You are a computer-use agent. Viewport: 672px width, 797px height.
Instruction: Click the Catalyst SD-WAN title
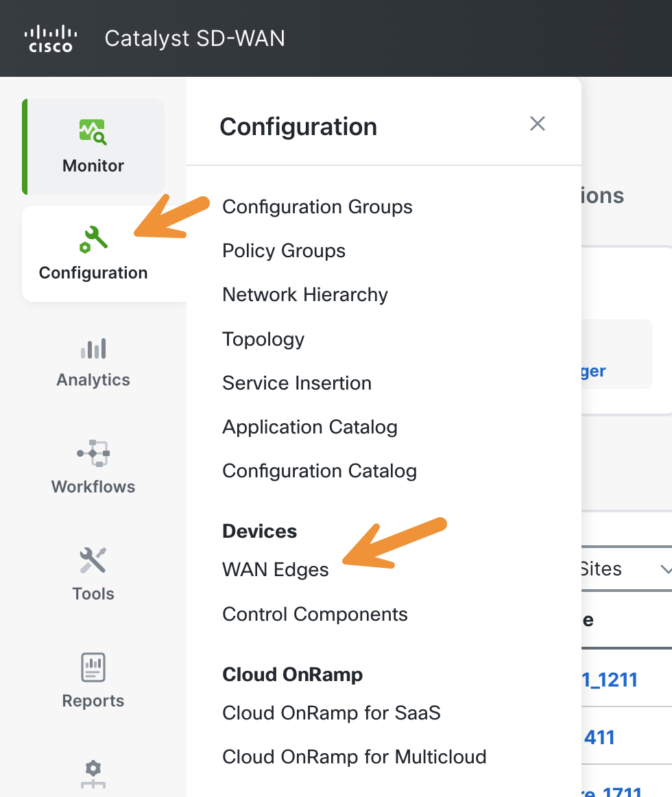(195, 38)
